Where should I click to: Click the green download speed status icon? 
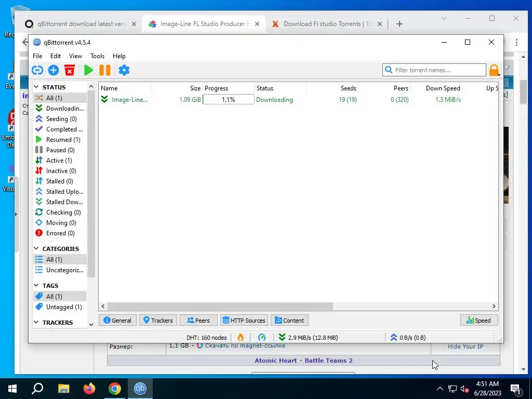(282, 337)
